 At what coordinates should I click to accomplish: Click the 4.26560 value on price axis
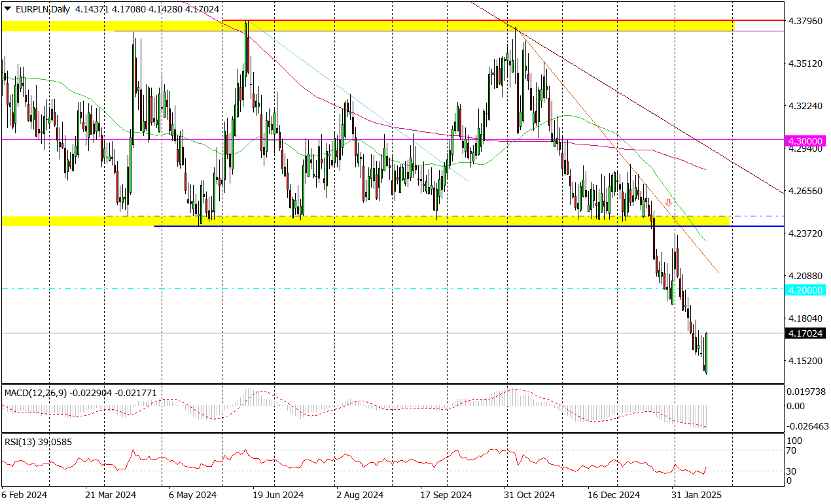[x=805, y=191]
